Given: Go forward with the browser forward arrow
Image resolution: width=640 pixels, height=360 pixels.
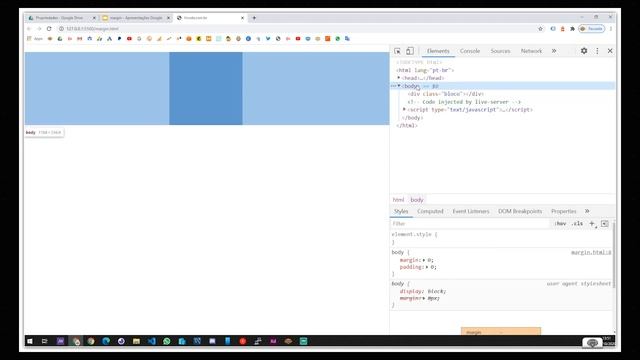Looking at the screenshot, I should click(39, 29).
